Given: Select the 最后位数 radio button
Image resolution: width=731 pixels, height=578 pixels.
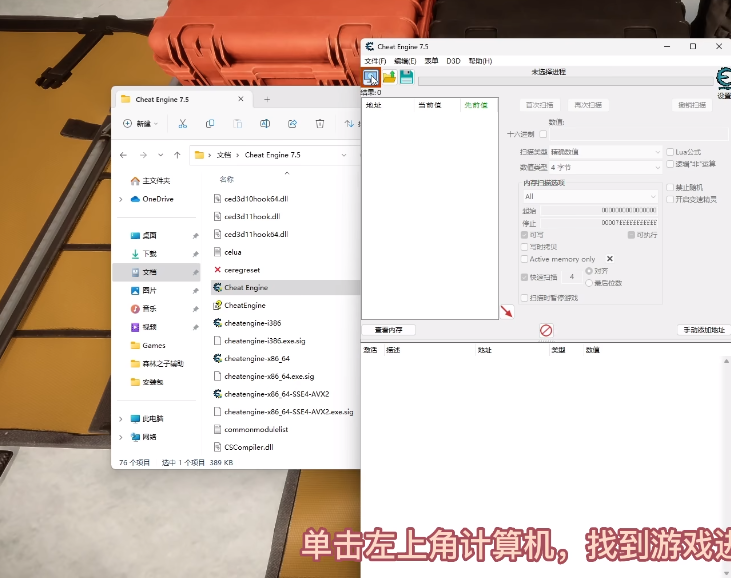Looking at the screenshot, I should tap(589, 283).
